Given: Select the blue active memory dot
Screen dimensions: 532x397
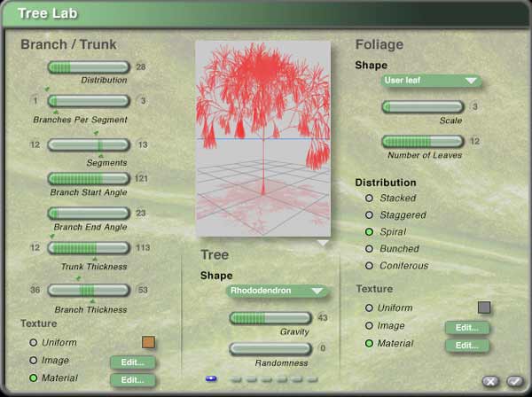Looking at the screenshot, I should pyautogui.click(x=211, y=378).
